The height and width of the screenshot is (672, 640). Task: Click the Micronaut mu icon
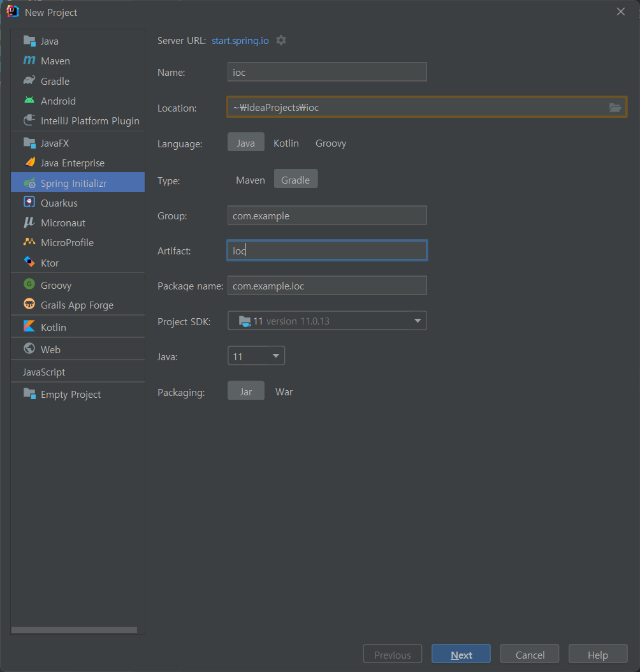(x=29, y=223)
